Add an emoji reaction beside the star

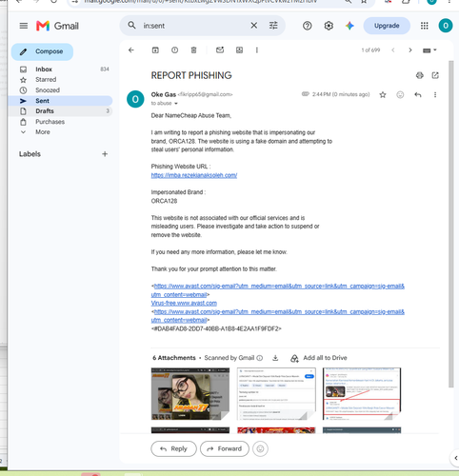coord(400,94)
